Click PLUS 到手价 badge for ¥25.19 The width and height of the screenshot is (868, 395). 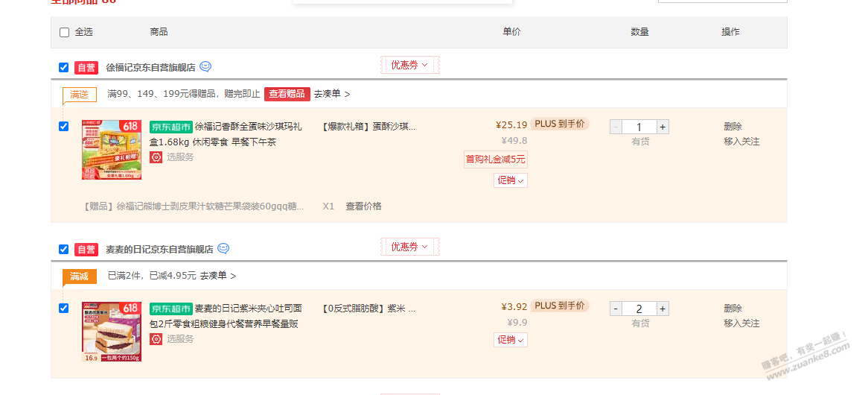coord(559,124)
